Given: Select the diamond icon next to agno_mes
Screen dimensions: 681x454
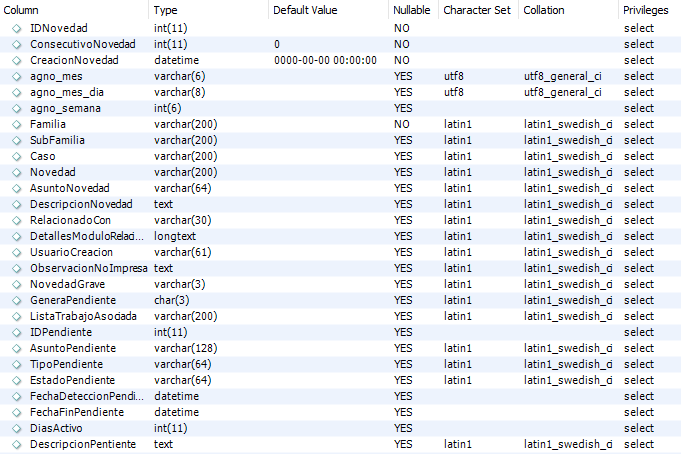Looking at the screenshot, I should [x=17, y=76].
